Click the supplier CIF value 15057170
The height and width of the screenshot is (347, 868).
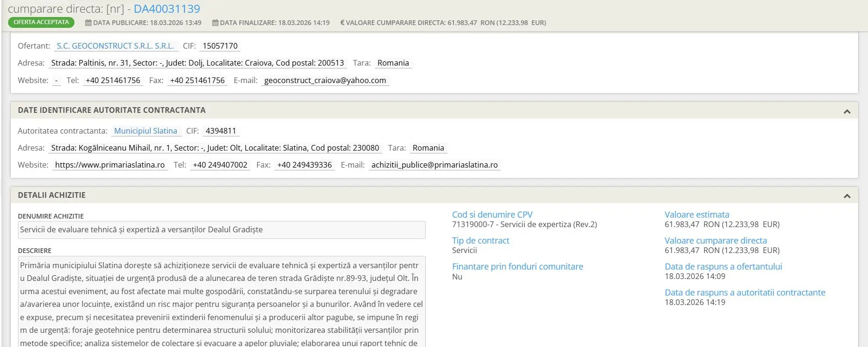coord(220,46)
